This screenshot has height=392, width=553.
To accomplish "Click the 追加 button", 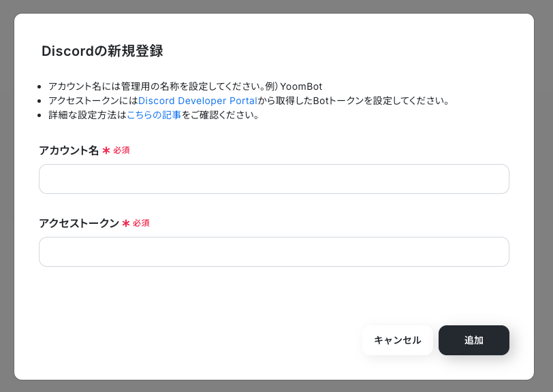I will point(473,340).
